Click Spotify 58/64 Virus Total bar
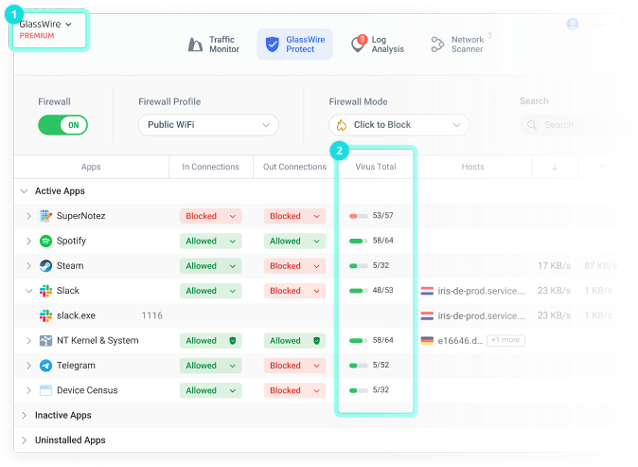This screenshot has height=467, width=638. pos(358,241)
